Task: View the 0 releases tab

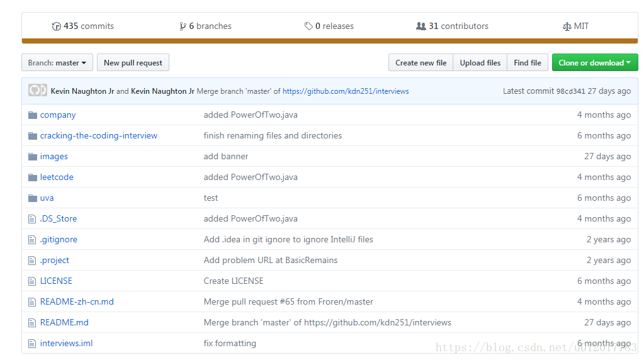Action: (329, 26)
